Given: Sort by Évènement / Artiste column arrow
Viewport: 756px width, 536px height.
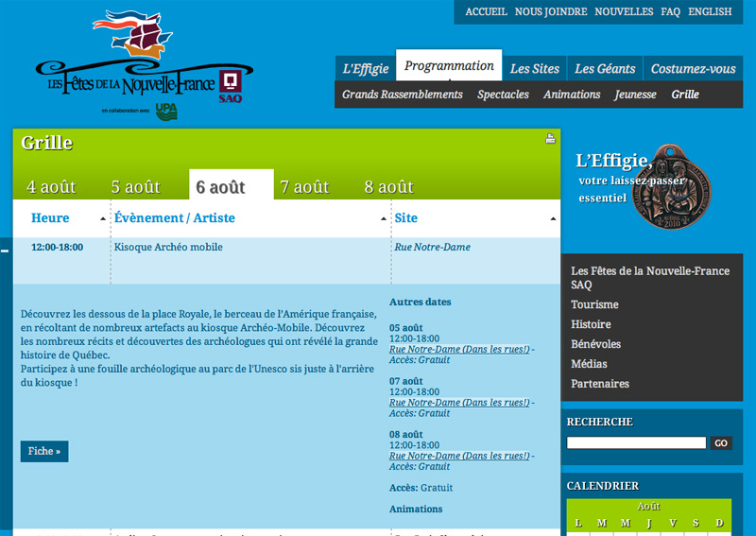Looking at the screenshot, I should point(383,219).
